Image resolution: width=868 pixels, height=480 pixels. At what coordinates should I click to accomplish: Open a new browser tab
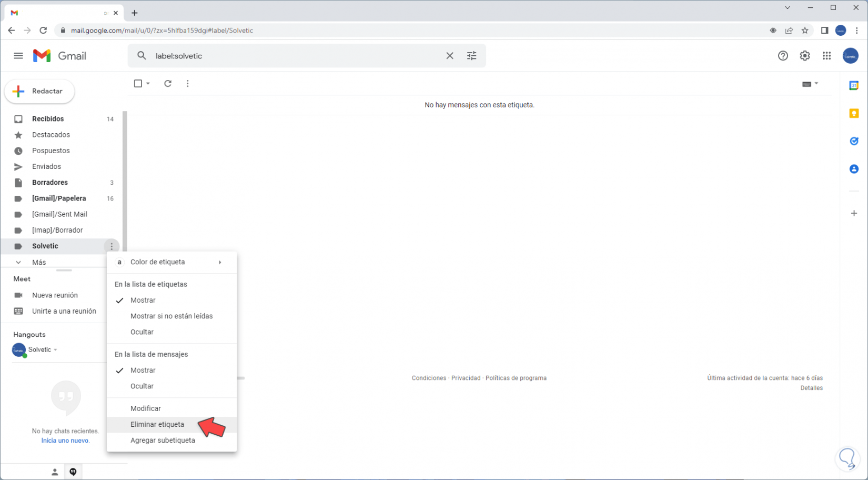(135, 13)
